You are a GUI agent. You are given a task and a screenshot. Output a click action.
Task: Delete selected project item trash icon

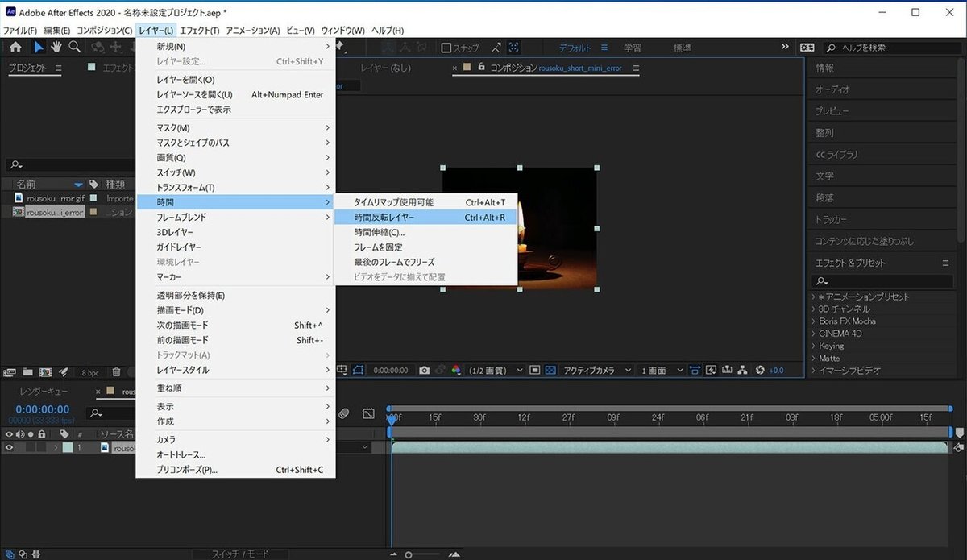coord(117,372)
